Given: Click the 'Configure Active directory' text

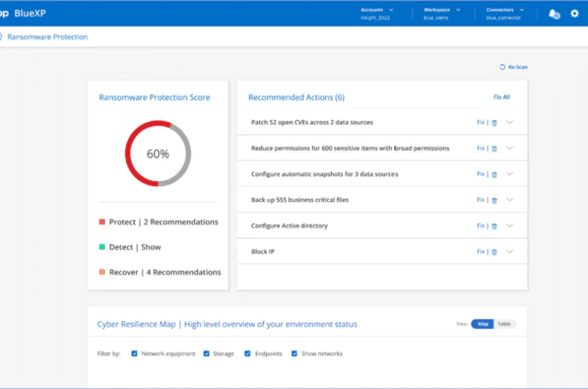Looking at the screenshot, I should click(289, 226).
